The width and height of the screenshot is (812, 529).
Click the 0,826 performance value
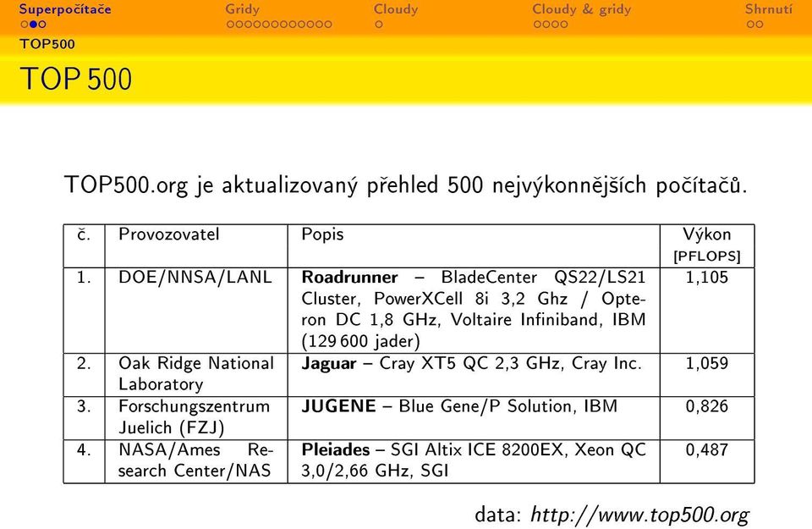[x=707, y=407]
